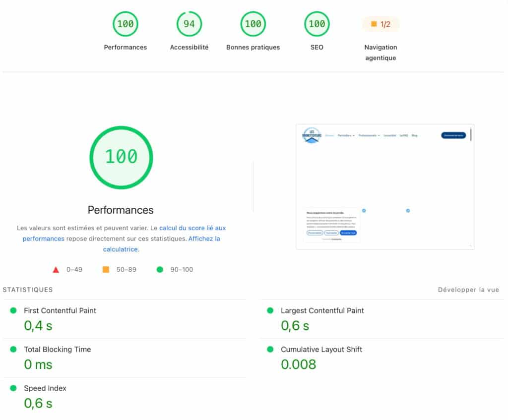The width and height of the screenshot is (508, 420).
Task: Select the SEO category label
Action: [317, 47]
